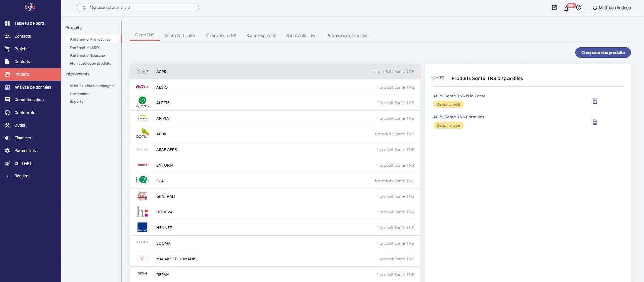Switch to the Santé TNS tab
The width and height of the screenshot is (644, 282).
coord(145,35)
